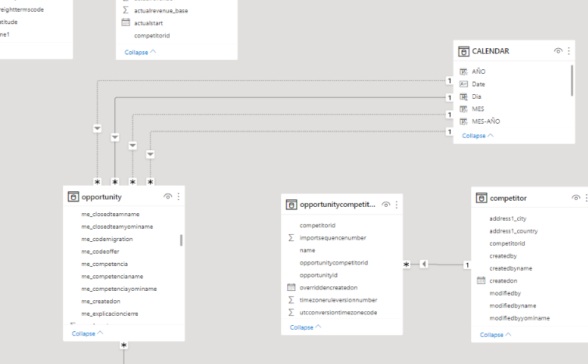
Task: Toggle visibility of opportunitycompetitor table
Action: click(386, 205)
